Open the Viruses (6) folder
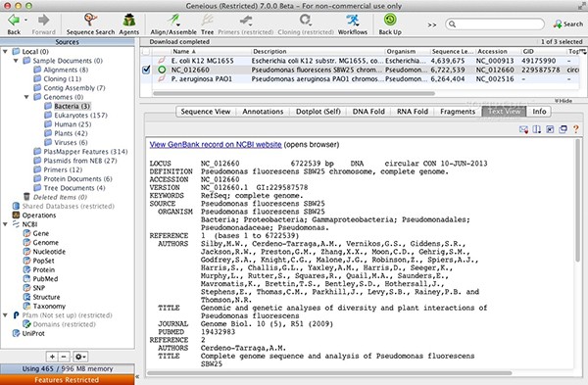Image resolution: width=588 pixels, height=385 pixels. (x=66, y=142)
